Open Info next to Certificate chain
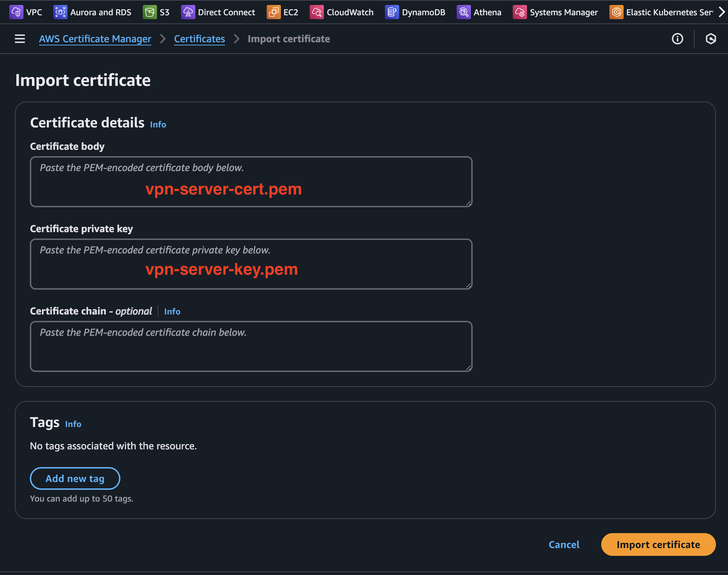Screen dimensions: 728x575 [172, 311]
